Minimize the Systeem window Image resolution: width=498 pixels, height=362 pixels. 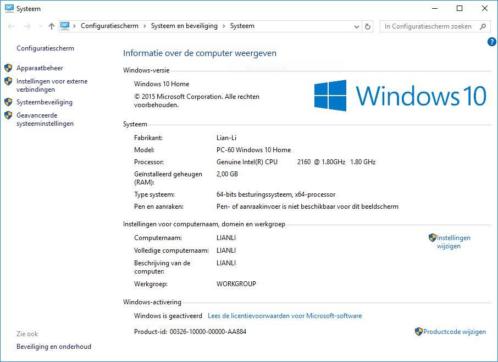coord(435,8)
